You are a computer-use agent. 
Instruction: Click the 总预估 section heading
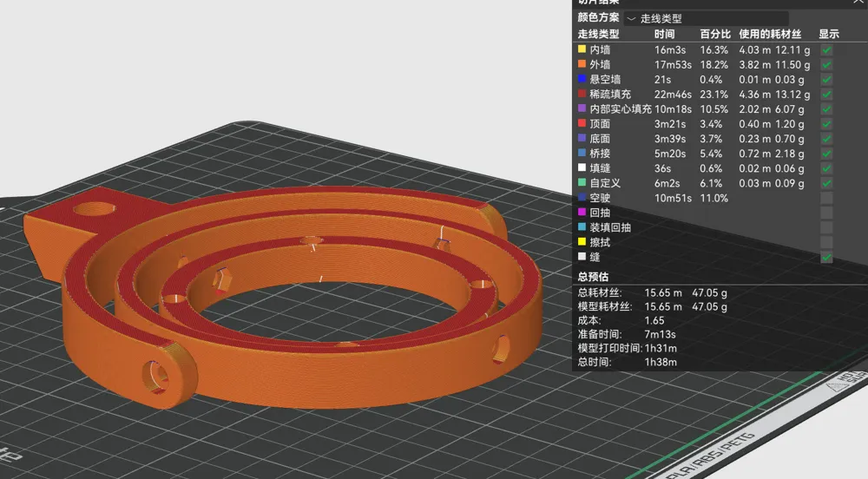tap(593, 277)
